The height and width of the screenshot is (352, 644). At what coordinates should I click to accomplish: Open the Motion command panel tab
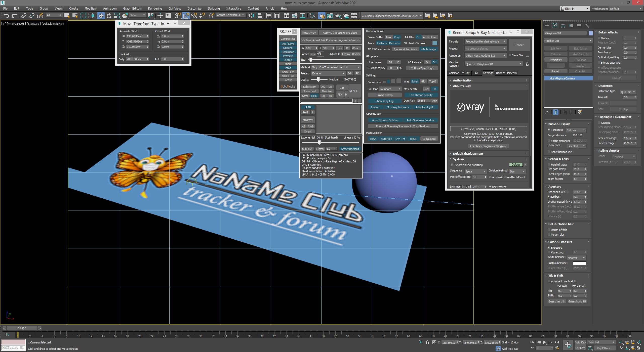click(571, 25)
